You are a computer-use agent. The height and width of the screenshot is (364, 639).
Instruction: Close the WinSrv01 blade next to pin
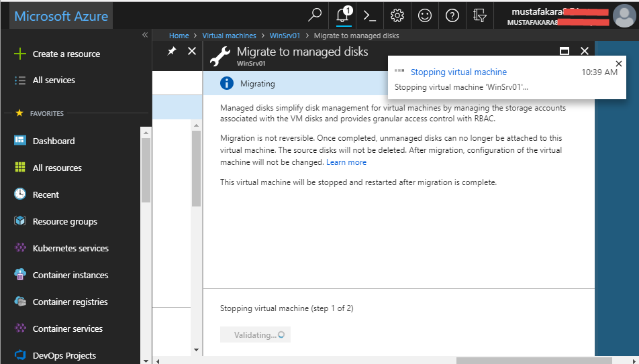pyautogui.click(x=192, y=52)
